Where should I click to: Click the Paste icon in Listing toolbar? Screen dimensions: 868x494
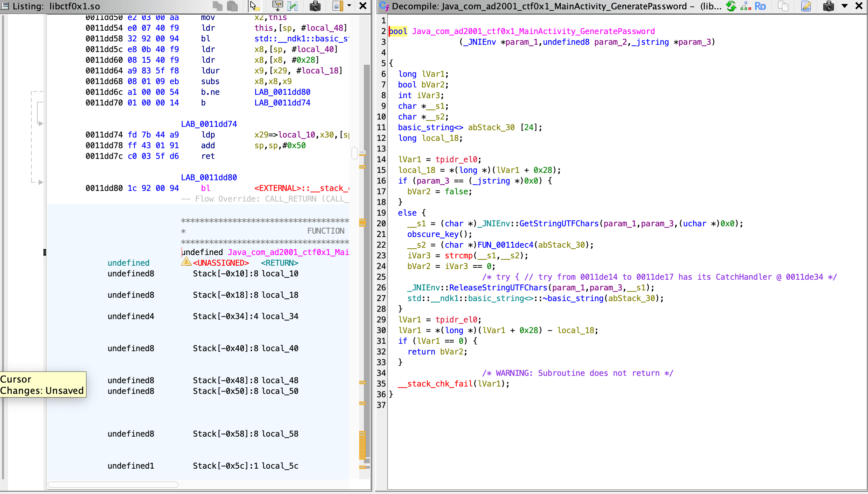tap(232, 6)
